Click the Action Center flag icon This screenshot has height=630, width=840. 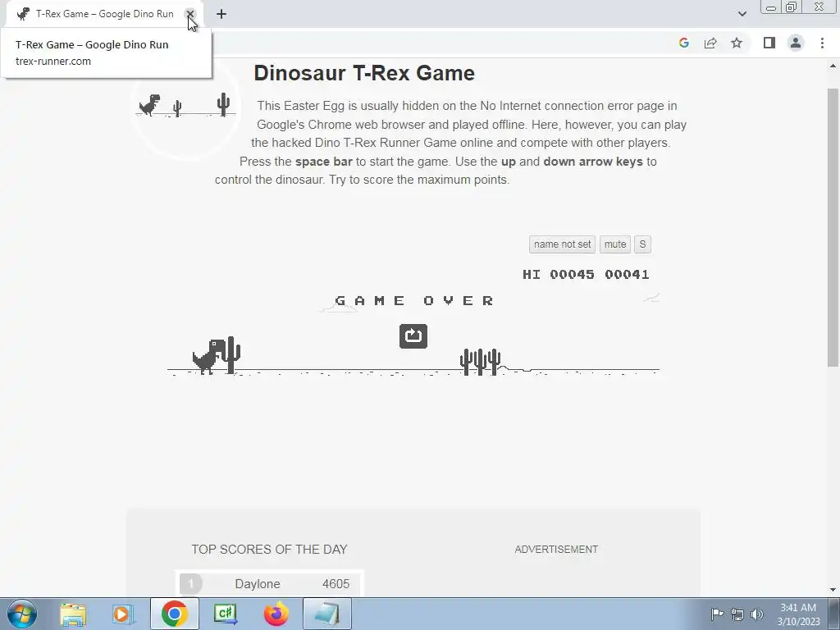717,614
